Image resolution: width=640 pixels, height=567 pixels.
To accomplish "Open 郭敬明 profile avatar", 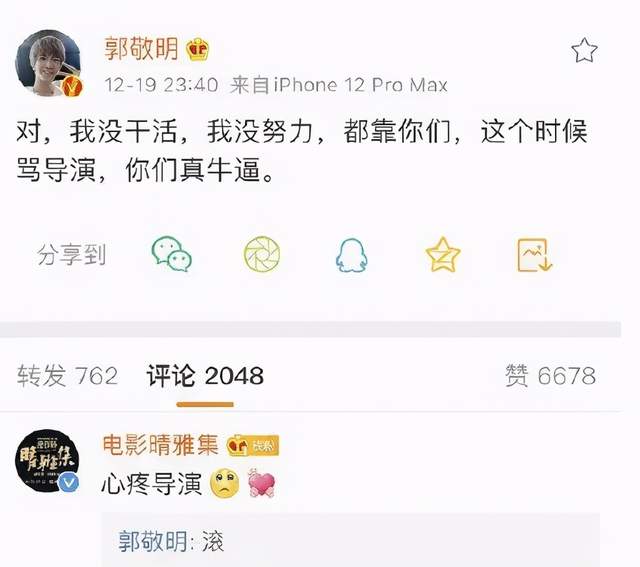I will 49,64.
